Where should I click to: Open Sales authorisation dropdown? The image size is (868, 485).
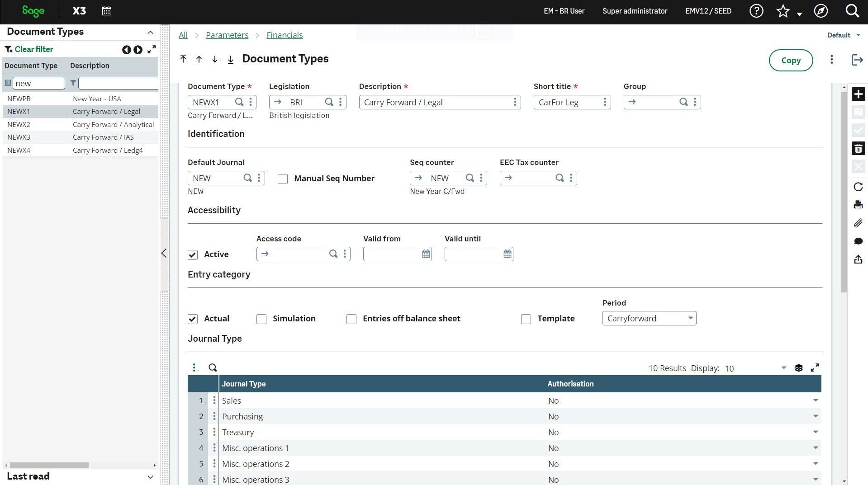click(816, 400)
